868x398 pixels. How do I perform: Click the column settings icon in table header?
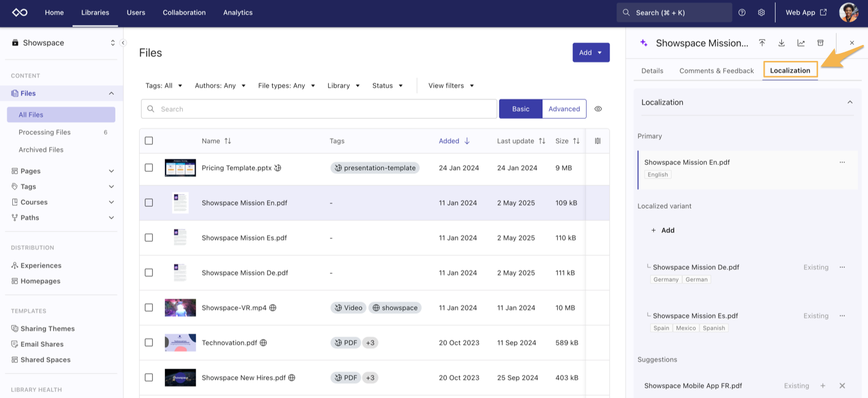coord(597,141)
